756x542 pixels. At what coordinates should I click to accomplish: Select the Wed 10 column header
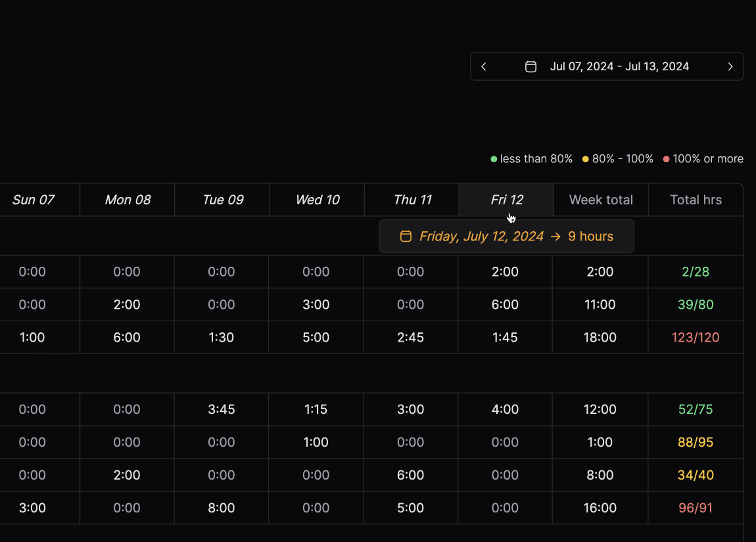(318, 200)
